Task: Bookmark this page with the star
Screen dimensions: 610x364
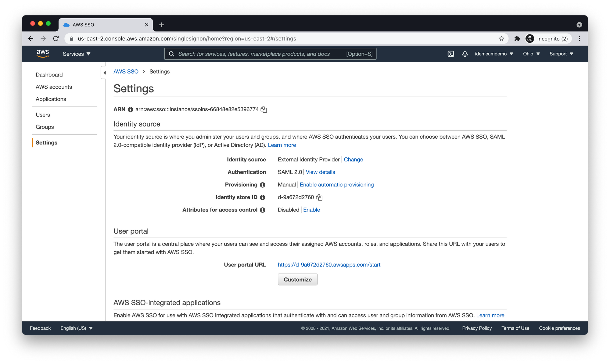Action: pos(501,39)
